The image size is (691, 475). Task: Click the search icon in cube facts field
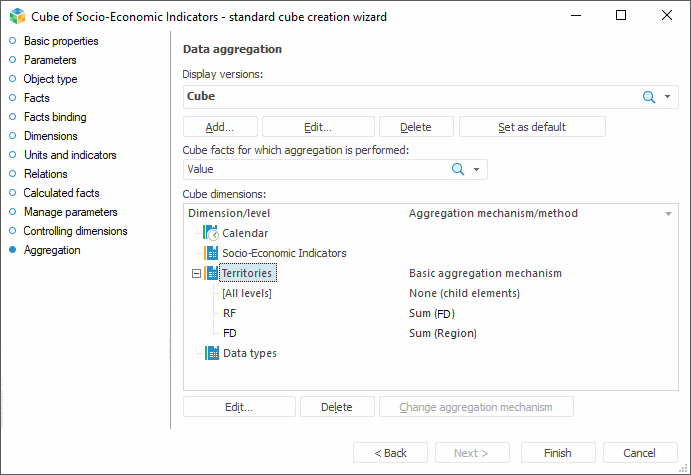click(x=458, y=170)
